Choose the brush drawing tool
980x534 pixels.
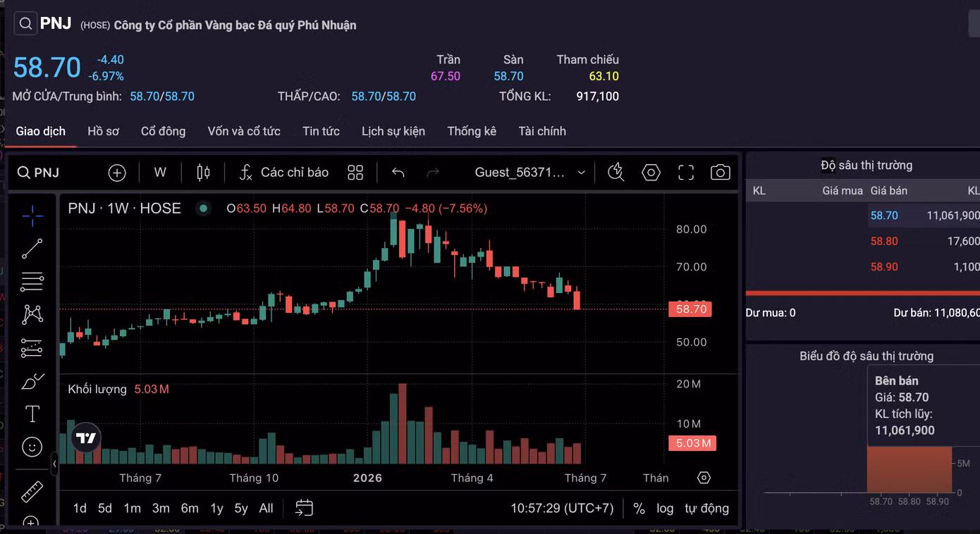coord(32,381)
